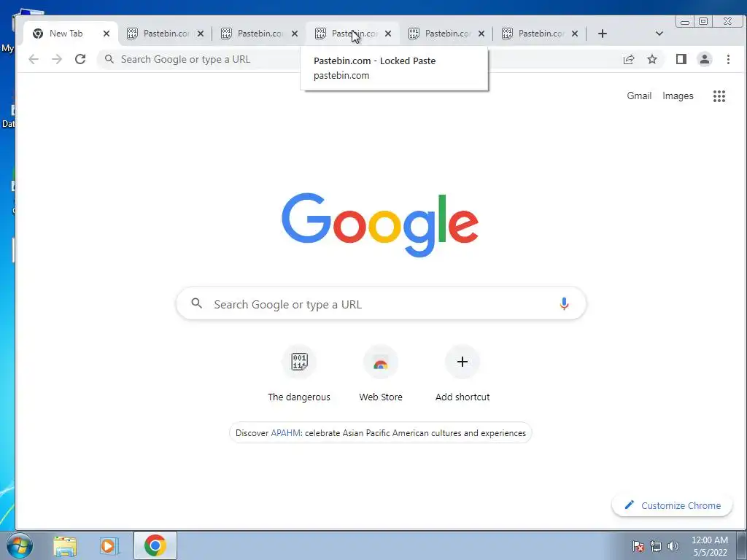The width and height of the screenshot is (747, 560).
Task: Open the Action Center flag icon
Action: point(638,547)
